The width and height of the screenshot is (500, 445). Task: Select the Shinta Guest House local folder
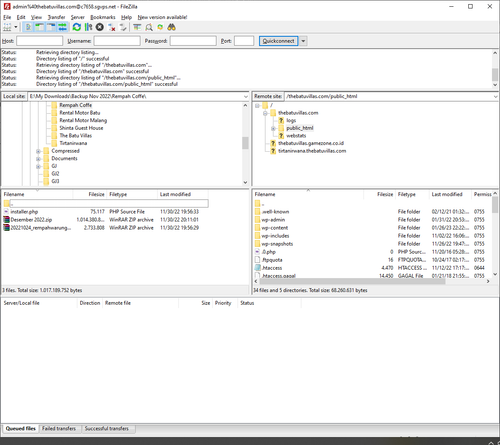point(81,128)
